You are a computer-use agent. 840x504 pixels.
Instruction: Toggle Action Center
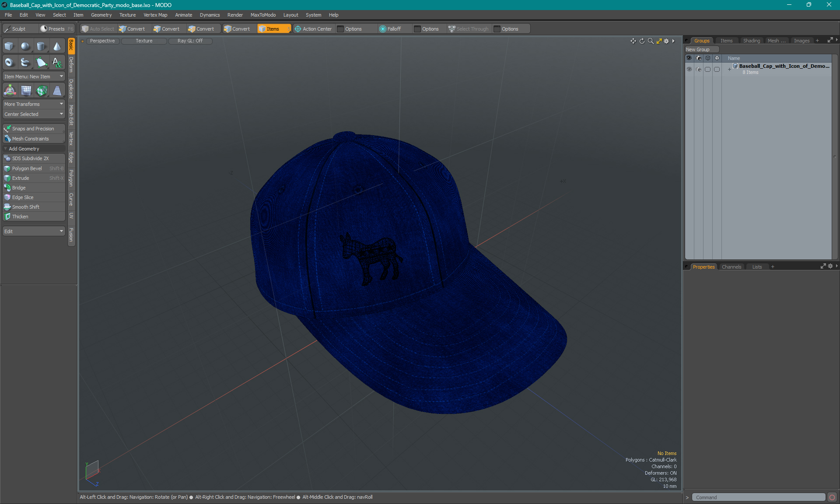[x=313, y=29]
